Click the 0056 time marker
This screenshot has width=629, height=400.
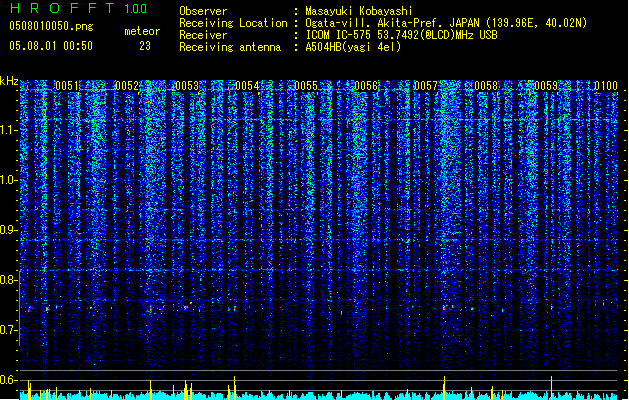(x=366, y=86)
